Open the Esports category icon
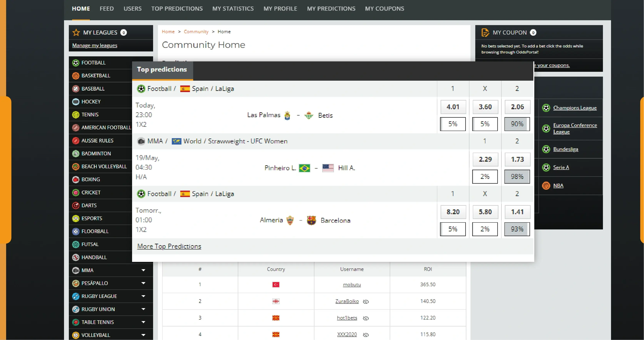Image resolution: width=644 pixels, height=340 pixels. (x=76, y=218)
